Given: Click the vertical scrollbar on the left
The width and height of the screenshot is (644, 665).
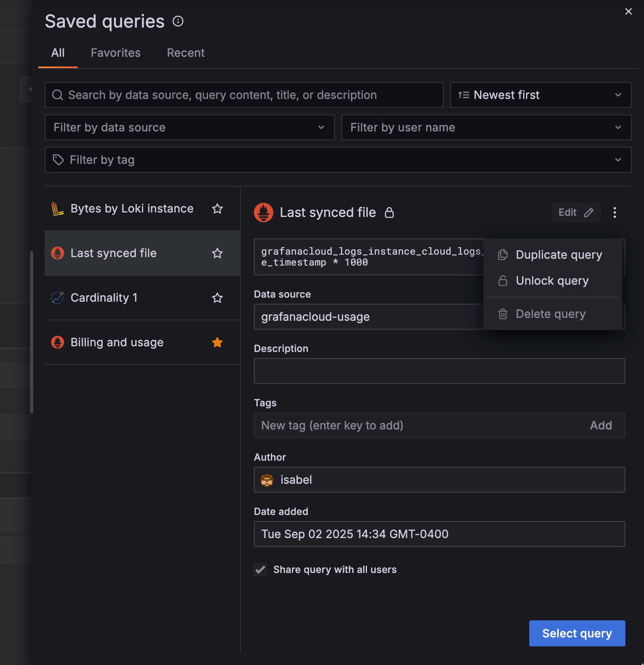Looking at the screenshot, I should [x=32, y=332].
